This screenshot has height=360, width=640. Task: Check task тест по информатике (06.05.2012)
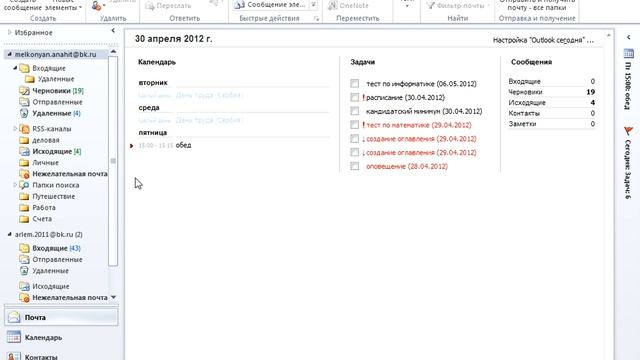click(x=355, y=84)
